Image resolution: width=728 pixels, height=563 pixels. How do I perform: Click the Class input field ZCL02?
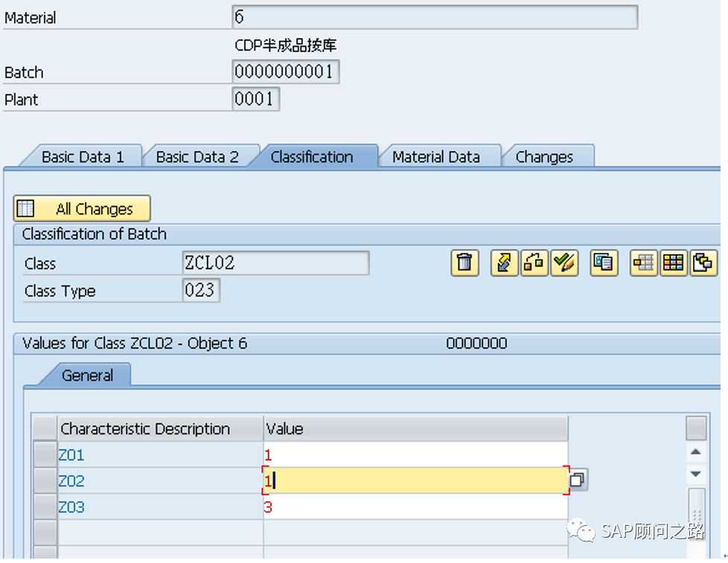275,263
